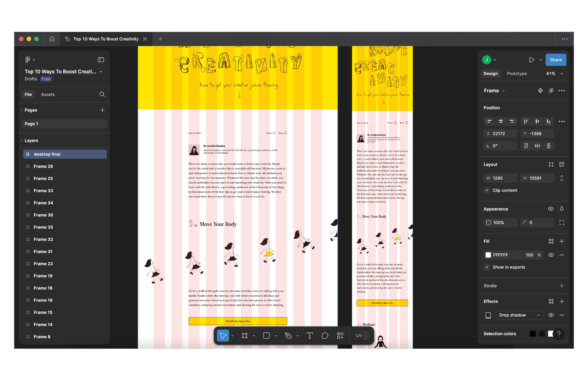
Task: Select the Text tool in the toolbar
Action: pyautogui.click(x=310, y=336)
